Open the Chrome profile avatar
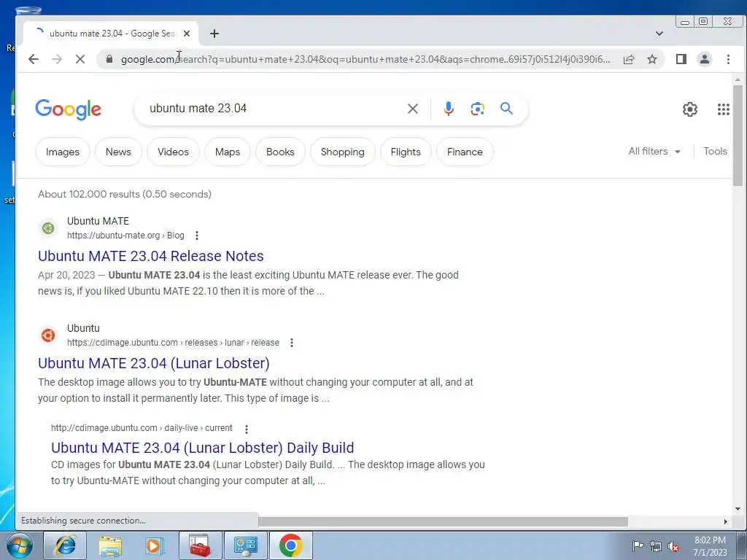This screenshot has height=560, width=747. pyautogui.click(x=705, y=59)
